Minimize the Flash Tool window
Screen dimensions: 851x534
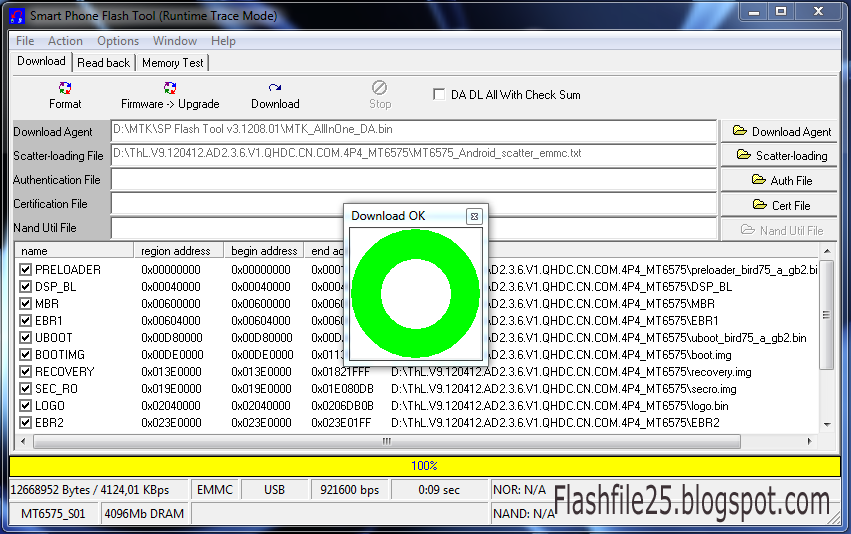point(754,12)
